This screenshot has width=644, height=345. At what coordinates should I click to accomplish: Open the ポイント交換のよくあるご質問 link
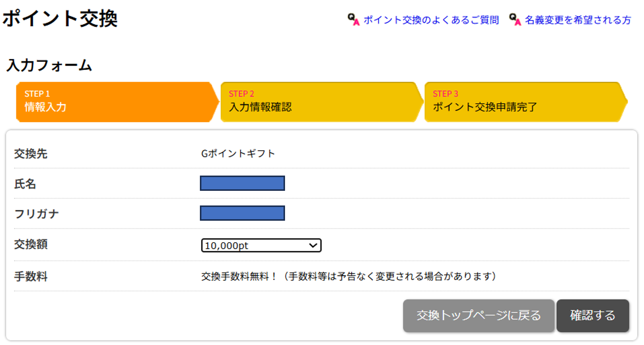pos(431,20)
